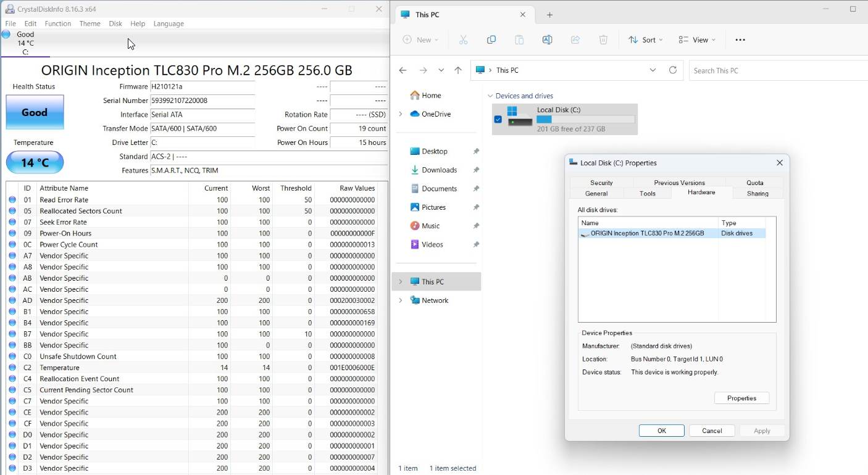Click the blue status orb for Temperature attribute
Image resolution: width=868 pixels, height=475 pixels.
[x=12, y=368]
